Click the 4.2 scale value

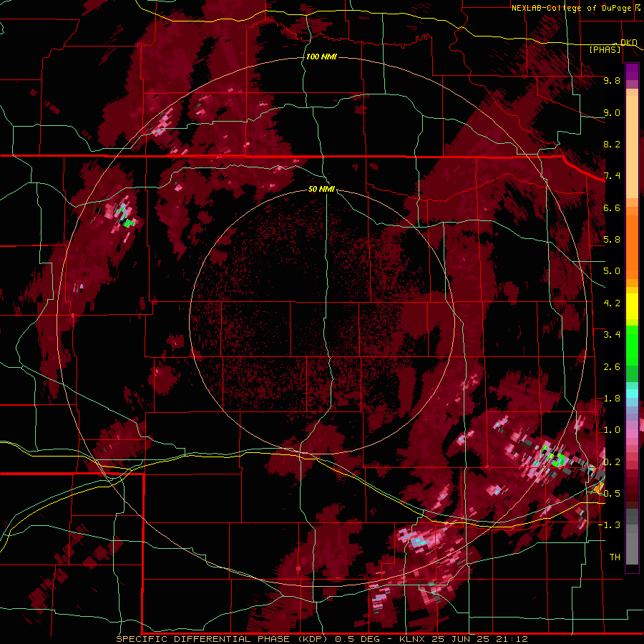(x=612, y=303)
